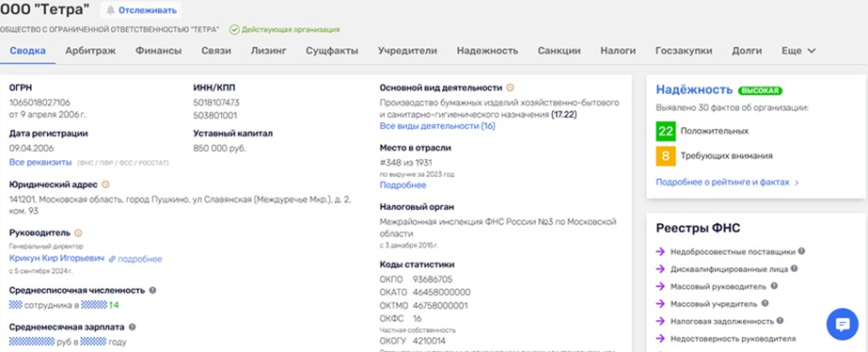Click the Положительных facts label
Viewport: 868px width, 352px height.
715,132
